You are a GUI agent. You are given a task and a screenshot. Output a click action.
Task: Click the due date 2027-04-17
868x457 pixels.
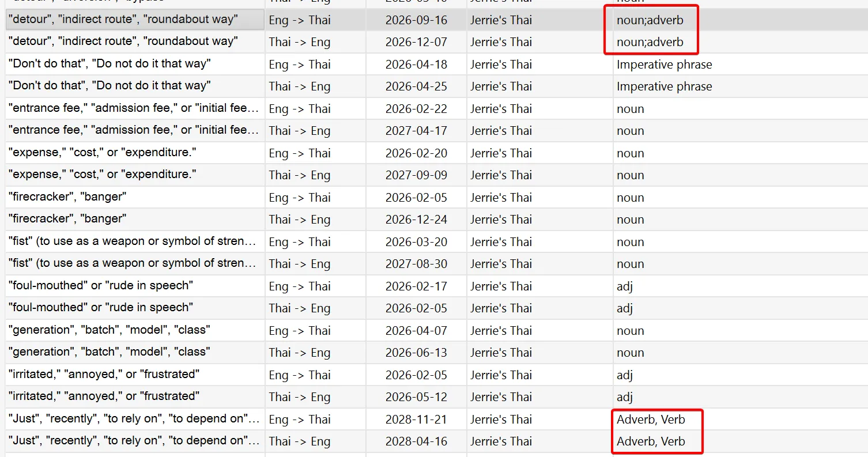click(416, 131)
